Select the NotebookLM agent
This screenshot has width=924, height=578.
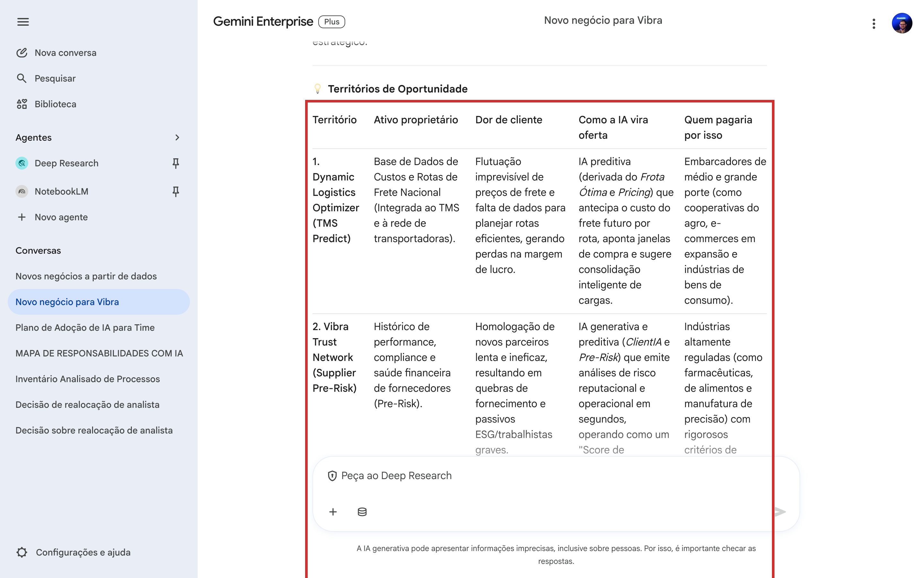[61, 191]
